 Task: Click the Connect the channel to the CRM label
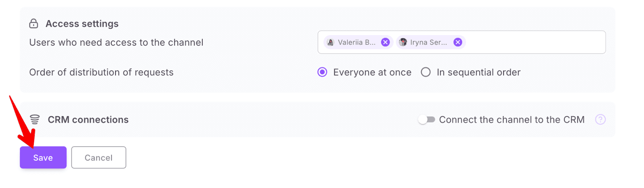tap(512, 120)
